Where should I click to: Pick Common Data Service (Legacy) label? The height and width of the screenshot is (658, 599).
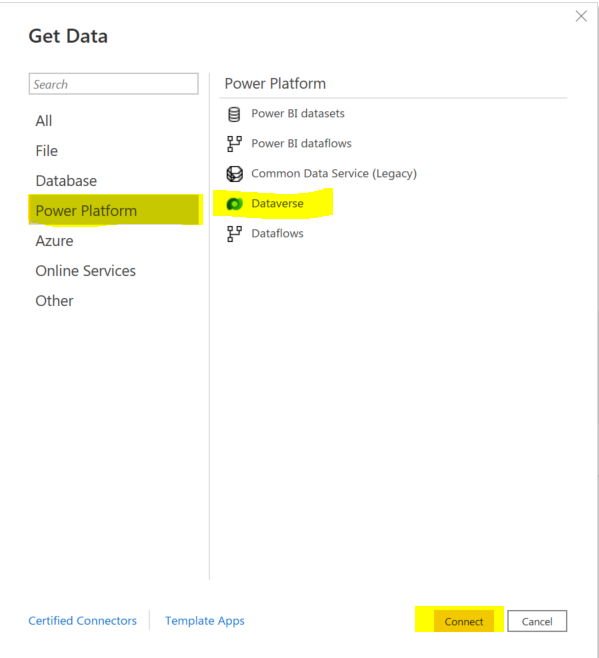click(334, 173)
